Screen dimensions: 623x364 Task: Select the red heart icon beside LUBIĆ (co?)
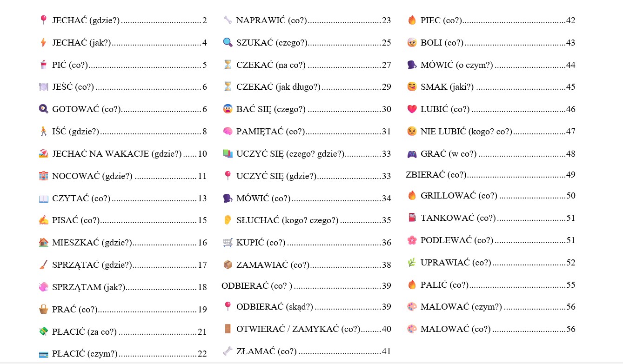pos(412,109)
